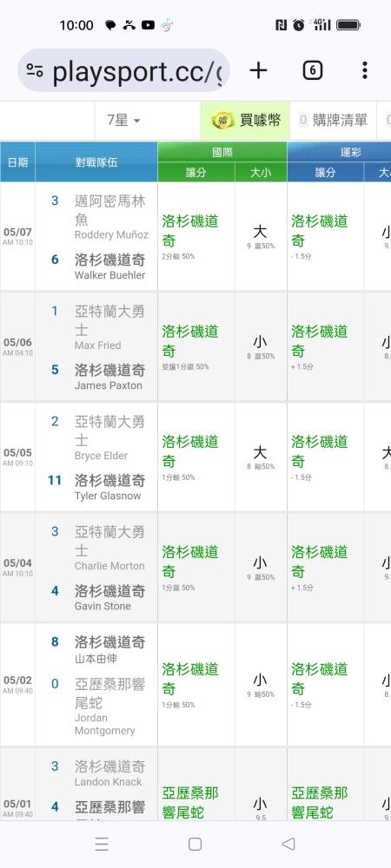Open 洛杉磯道奇 link in 05/06 game

[109, 370]
